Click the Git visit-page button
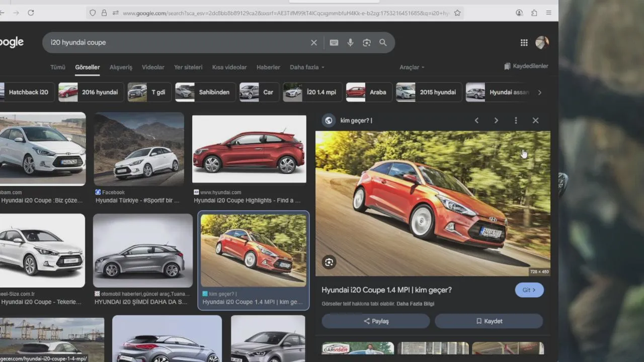Viewport: 644px width, 362px height. pyautogui.click(x=529, y=290)
